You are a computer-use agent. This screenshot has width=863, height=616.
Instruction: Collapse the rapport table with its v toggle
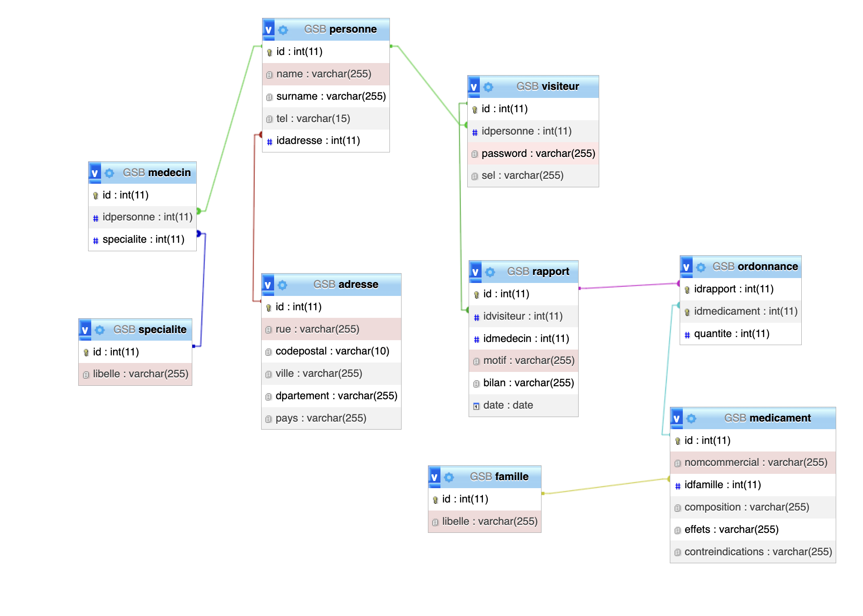point(475,272)
